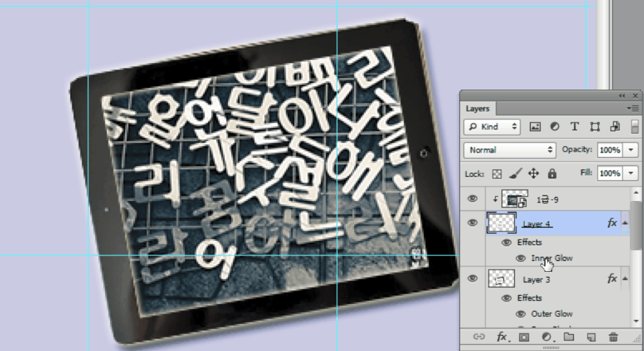644x351 pixels.
Task: Add layer mask button
Action: pos(524,337)
